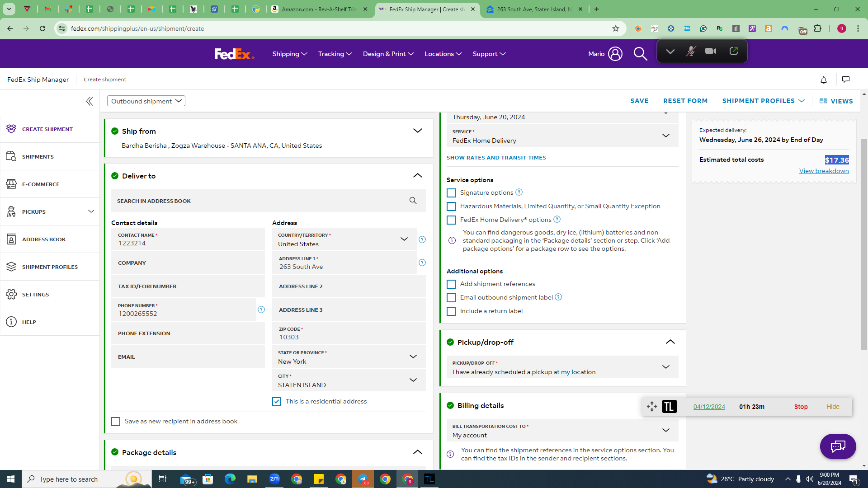Check FedEx Home Delivery options checkbox

click(x=451, y=220)
